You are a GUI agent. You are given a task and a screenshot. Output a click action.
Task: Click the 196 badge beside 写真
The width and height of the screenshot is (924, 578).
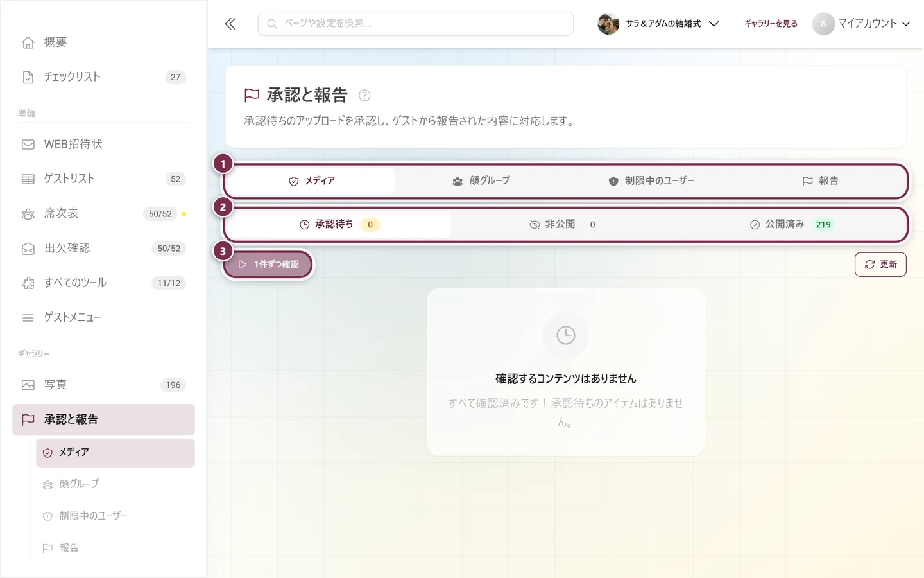[173, 385]
